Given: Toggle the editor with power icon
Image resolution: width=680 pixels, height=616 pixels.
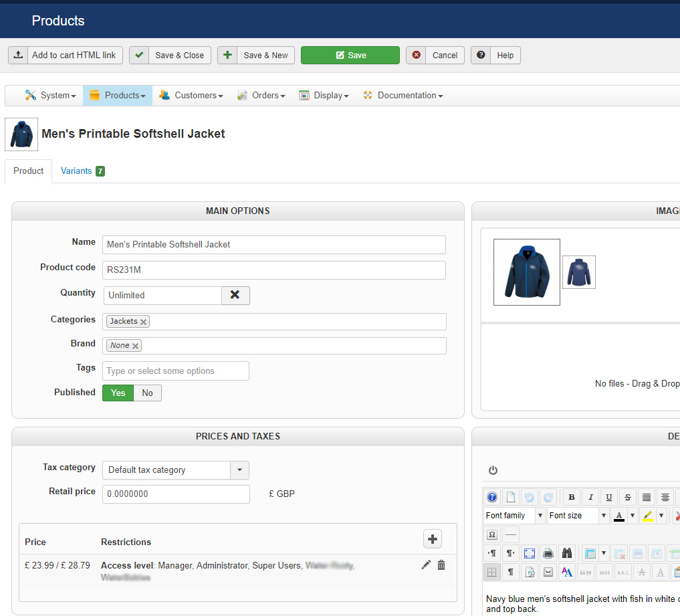Looking at the screenshot, I should [493, 470].
